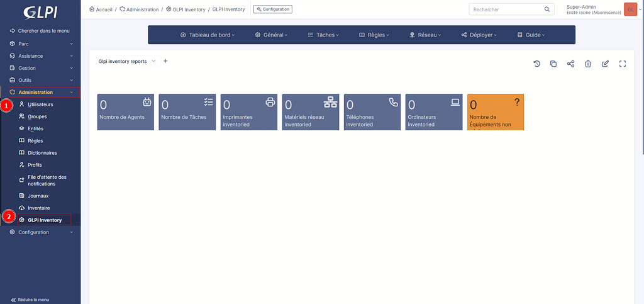Toggle fullscreen mode icon

click(623, 64)
